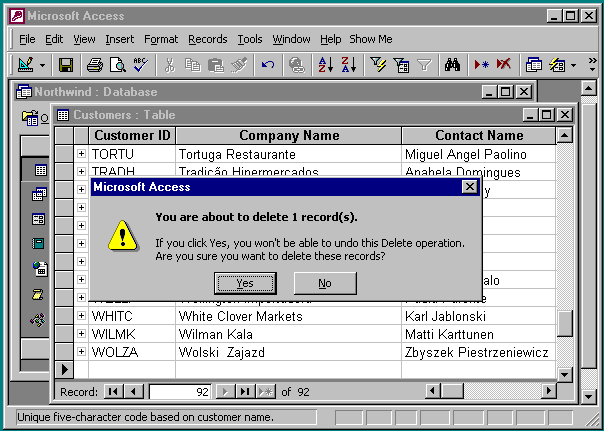
Task: Open the Records menu
Action: tap(207, 39)
